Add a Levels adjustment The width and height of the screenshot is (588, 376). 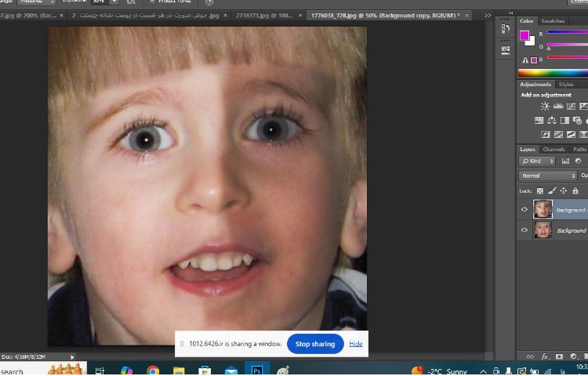[558, 106]
